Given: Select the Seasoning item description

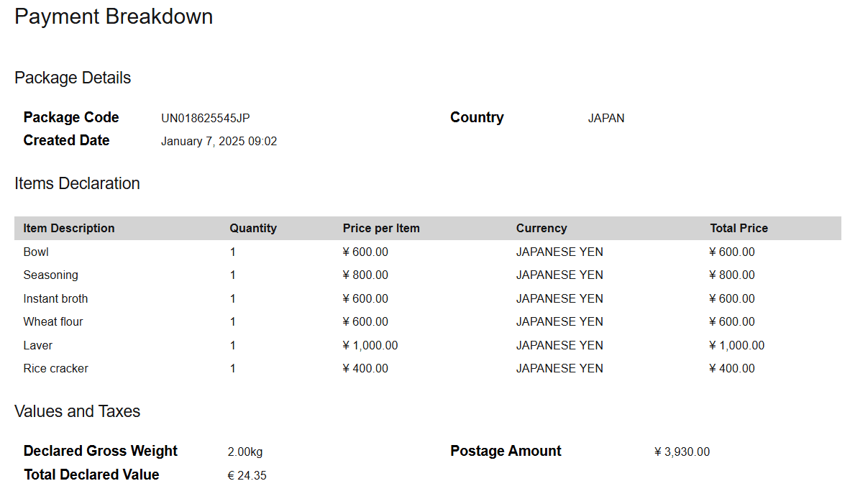Looking at the screenshot, I should (50, 275).
